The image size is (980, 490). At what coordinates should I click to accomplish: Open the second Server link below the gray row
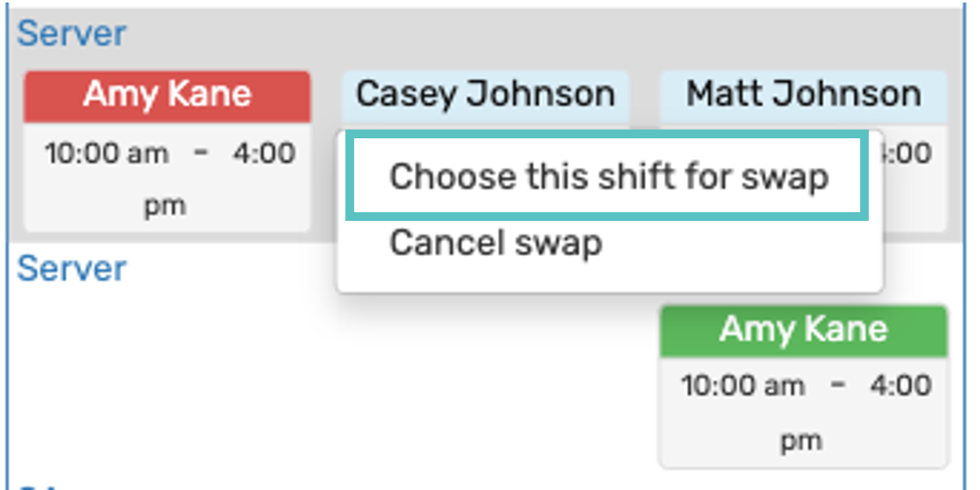[71, 268]
